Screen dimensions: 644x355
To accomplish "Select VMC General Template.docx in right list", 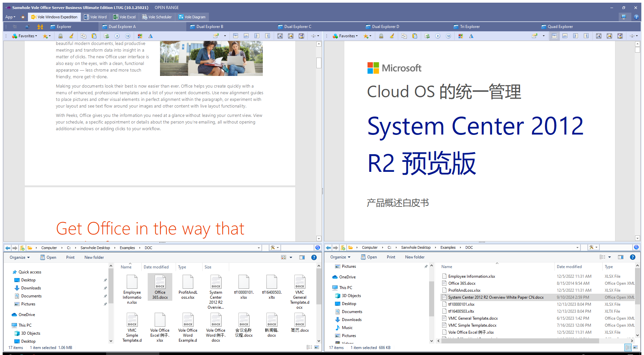I will click(x=473, y=318).
